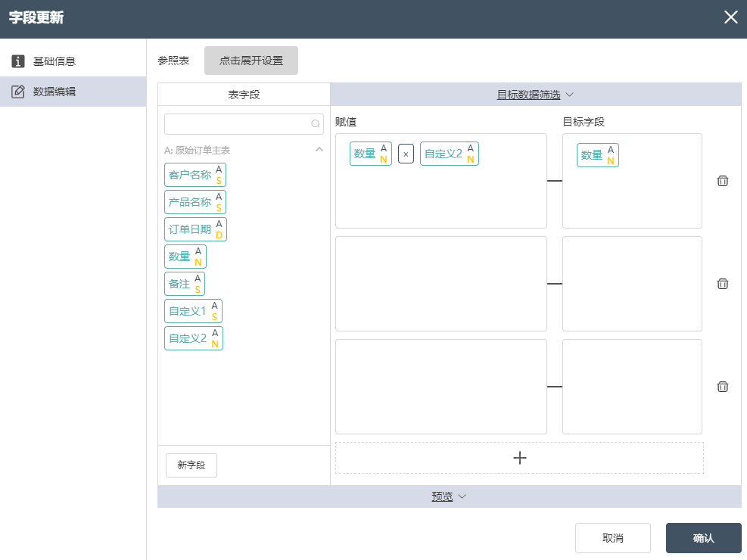
Task: Click the 赋值 column label
Action: tap(346, 122)
